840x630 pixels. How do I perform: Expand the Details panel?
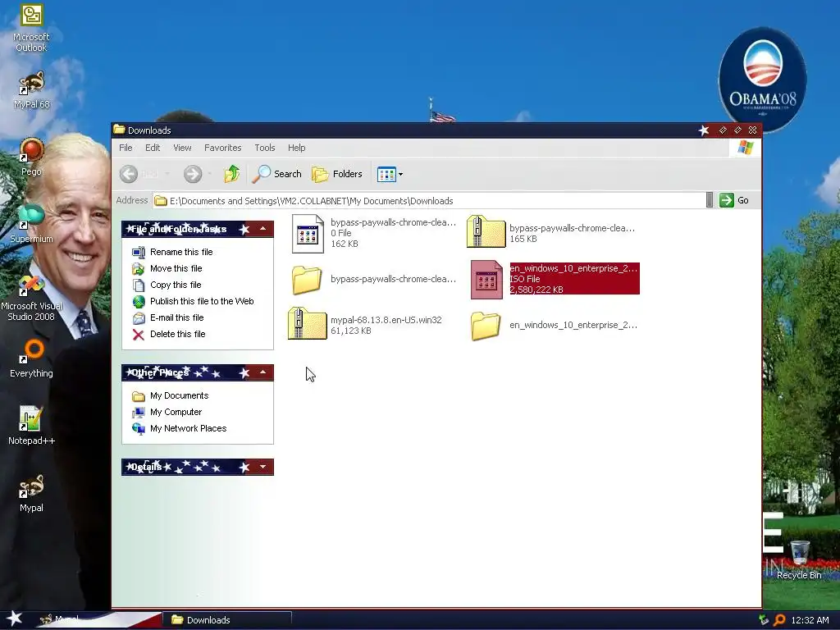click(x=262, y=467)
